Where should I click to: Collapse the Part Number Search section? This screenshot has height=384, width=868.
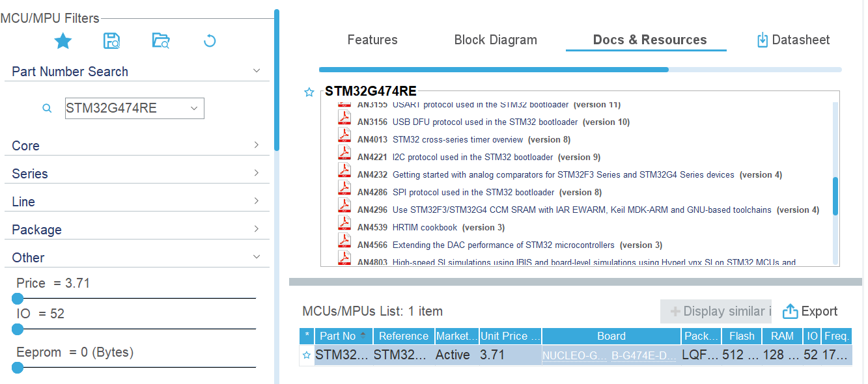[x=257, y=71]
